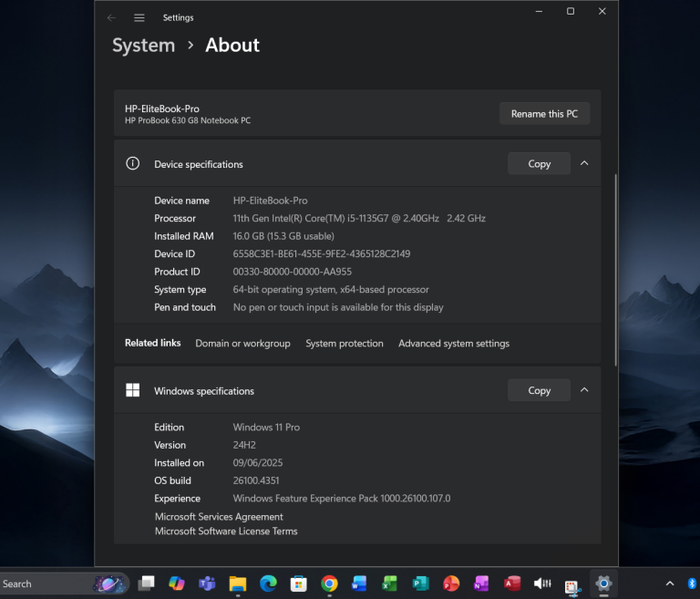Collapse the Windows specifications section

tap(584, 390)
